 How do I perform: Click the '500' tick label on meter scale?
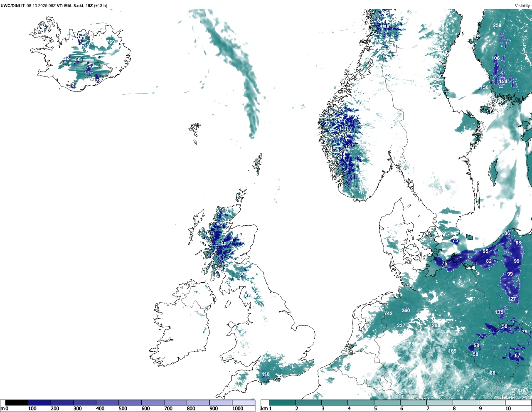(x=123, y=409)
